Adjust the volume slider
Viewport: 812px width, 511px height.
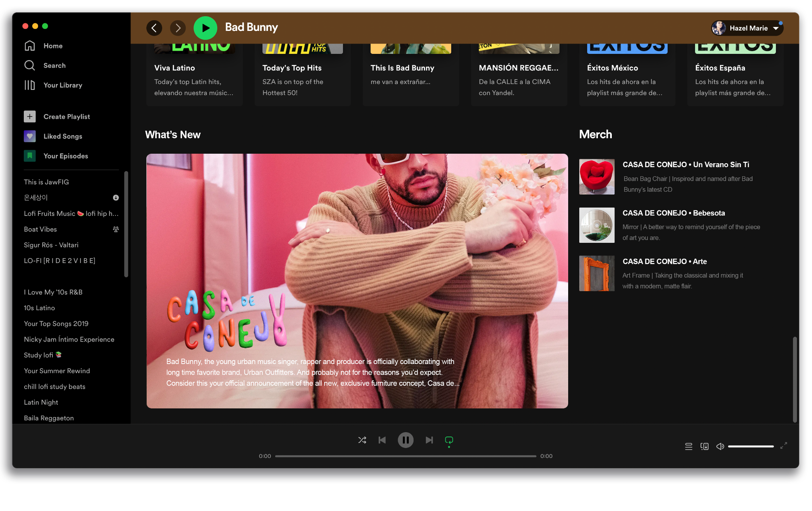(751, 446)
